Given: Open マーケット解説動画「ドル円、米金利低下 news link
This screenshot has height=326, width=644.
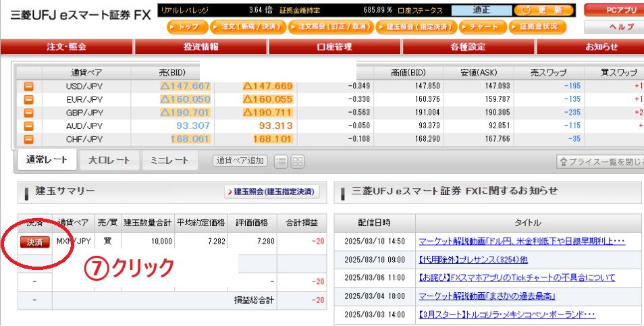Looking at the screenshot, I should pos(522,242).
